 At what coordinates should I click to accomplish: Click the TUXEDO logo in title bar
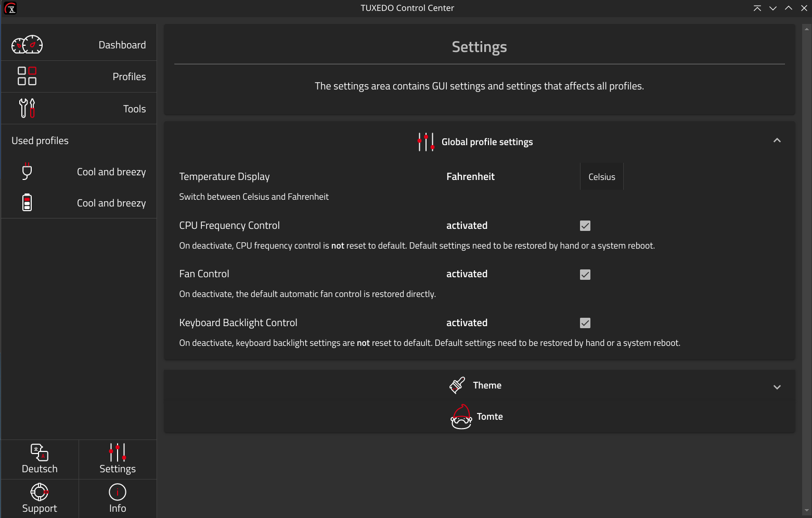click(x=10, y=8)
